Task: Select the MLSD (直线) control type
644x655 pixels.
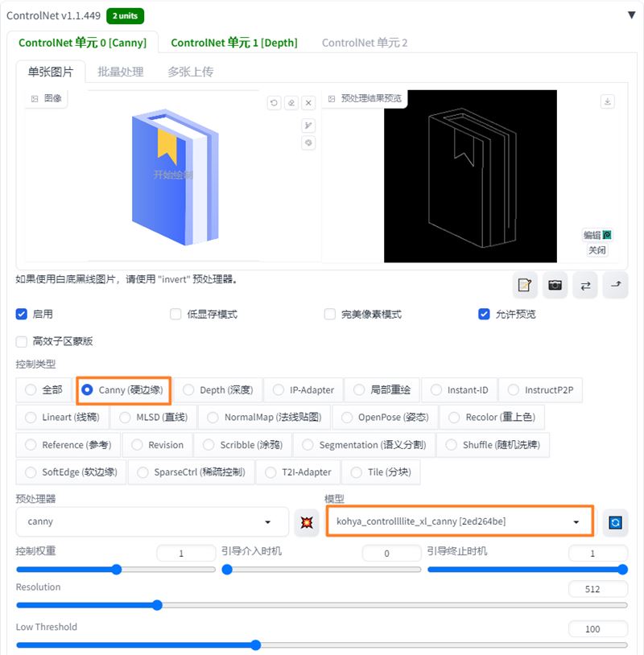Action: 154,418
